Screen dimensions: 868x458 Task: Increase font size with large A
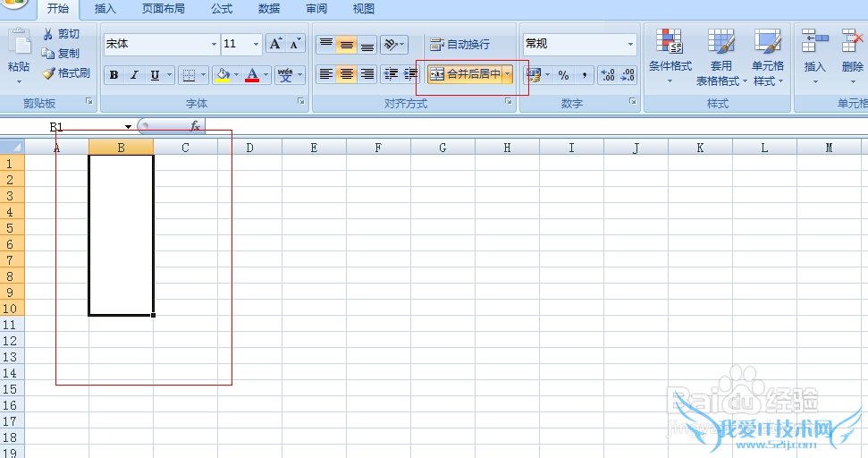275,44
